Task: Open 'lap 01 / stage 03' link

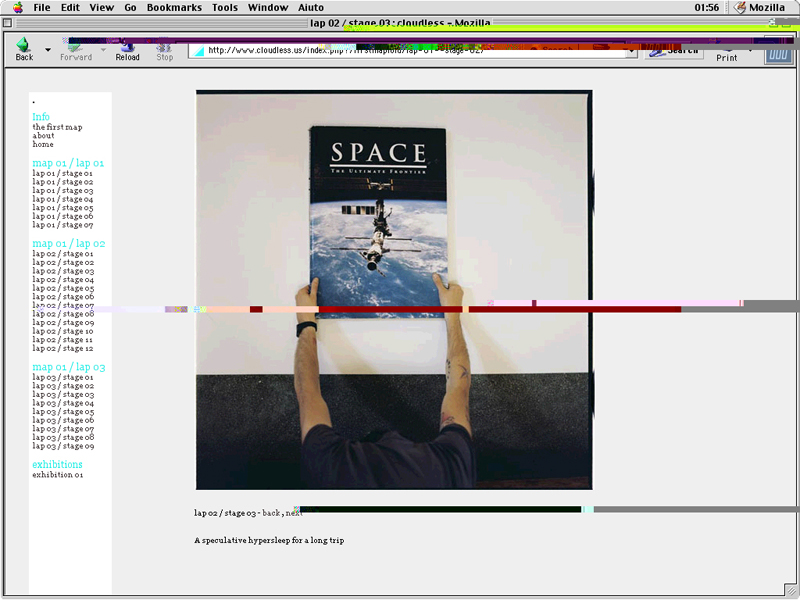Action: click(63, 191)
